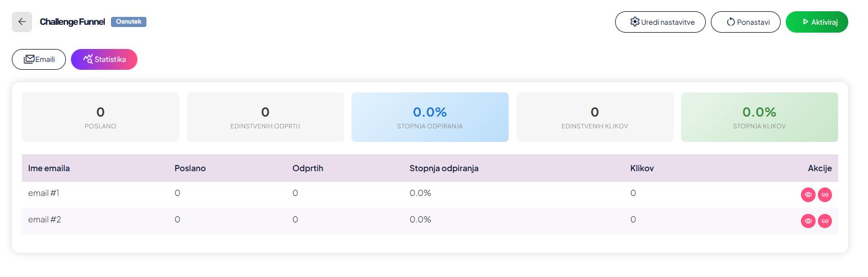
Task: Switch to the Emaili tab
Action: tap(39, 59)
